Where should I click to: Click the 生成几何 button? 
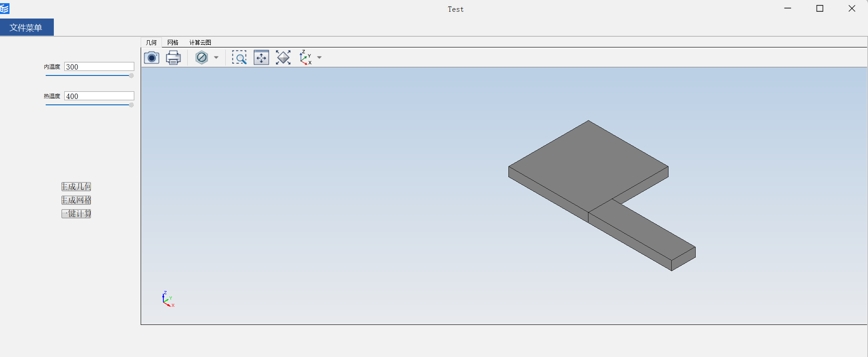[x=76, y=187]
